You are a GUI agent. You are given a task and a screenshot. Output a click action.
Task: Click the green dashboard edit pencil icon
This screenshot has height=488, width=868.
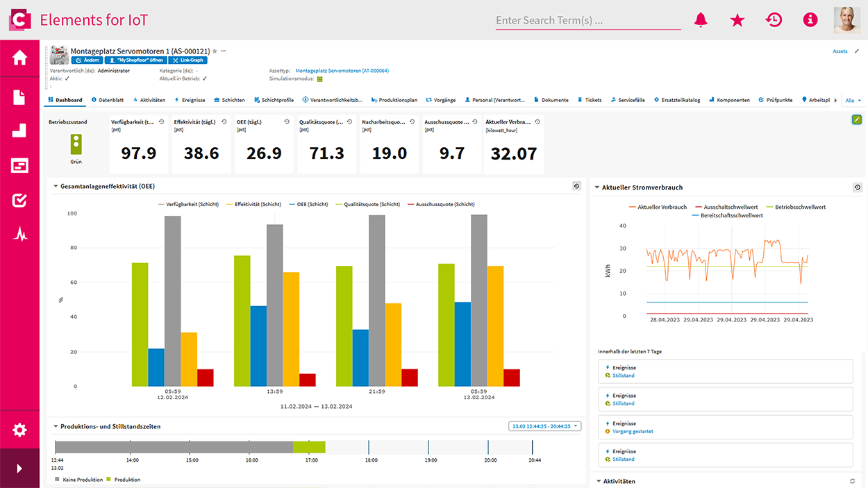click(857, 120)
